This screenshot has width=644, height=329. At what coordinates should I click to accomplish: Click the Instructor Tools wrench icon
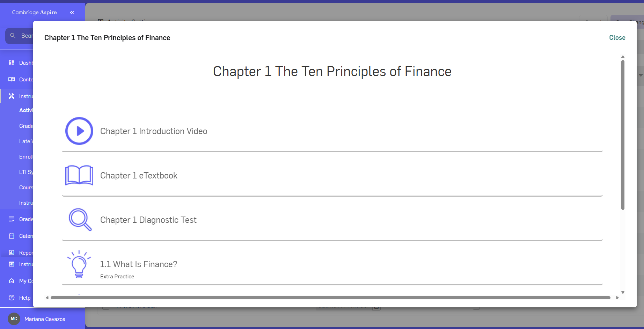[12, 96]
